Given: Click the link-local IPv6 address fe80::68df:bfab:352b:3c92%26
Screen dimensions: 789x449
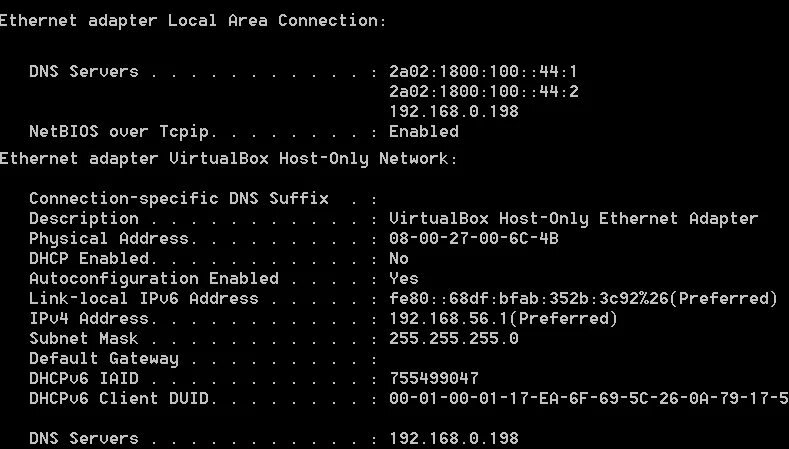Looking at the screenshot, I should tap(583, 299).
